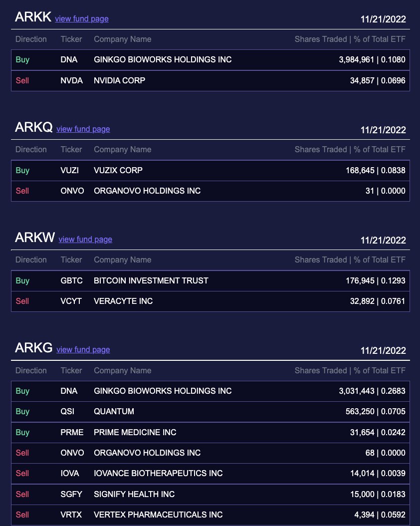Open ARKK view fund page link
The width and height of the screenshot is (420, 526).
pyautogui.click(x=82, y=19)
